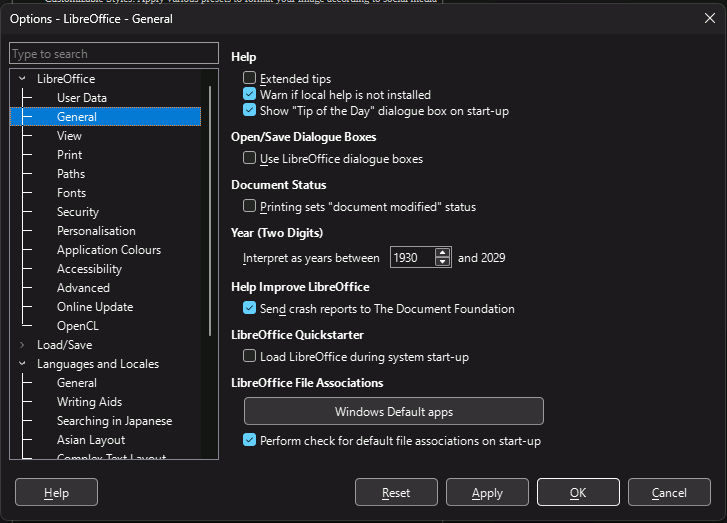The image size is (727, 523).
Task: Click the Help button
Action: click(x=57, y=492)
